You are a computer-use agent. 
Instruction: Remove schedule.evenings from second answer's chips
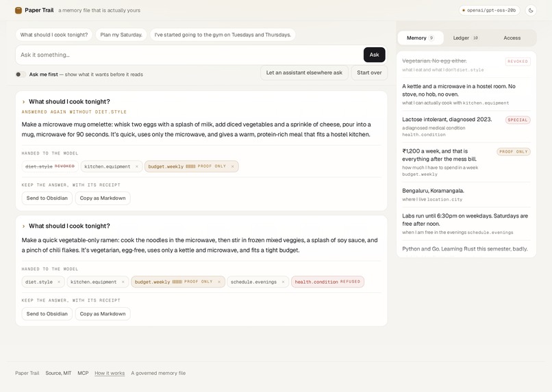(x=283, y=282)
